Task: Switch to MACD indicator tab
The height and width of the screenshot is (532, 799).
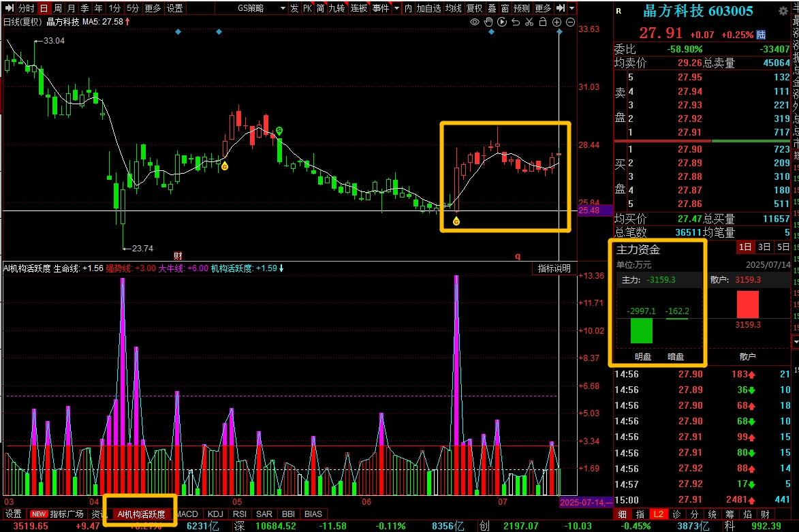Action: pos(187,514)
